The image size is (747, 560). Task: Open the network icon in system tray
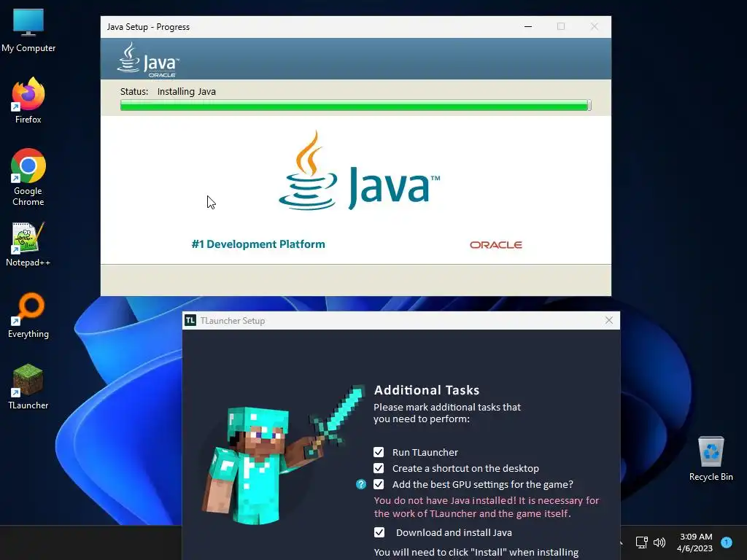[642, 542]
